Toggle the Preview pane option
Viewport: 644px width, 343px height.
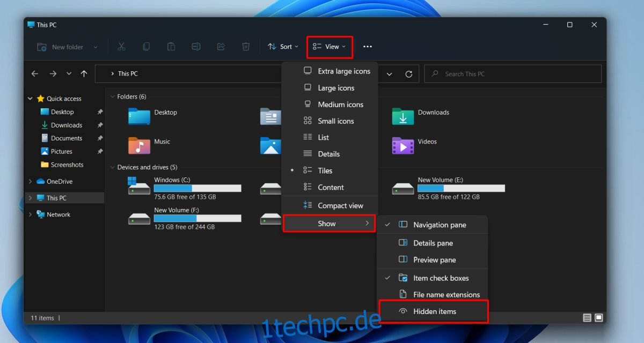coord(432,259)
